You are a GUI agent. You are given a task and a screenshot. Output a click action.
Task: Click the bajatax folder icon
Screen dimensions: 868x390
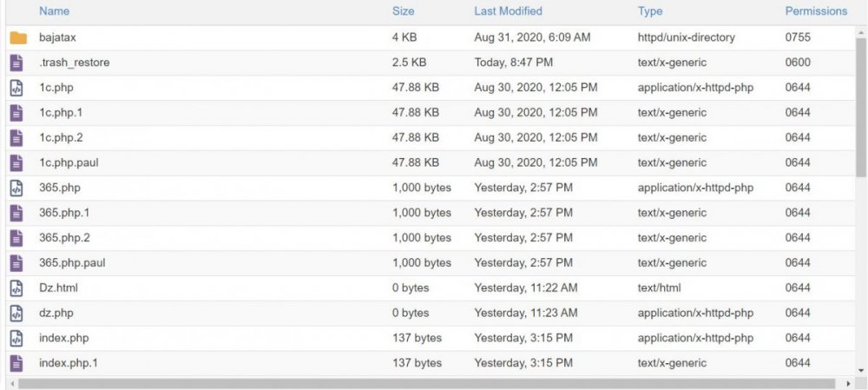pos(18,38)
